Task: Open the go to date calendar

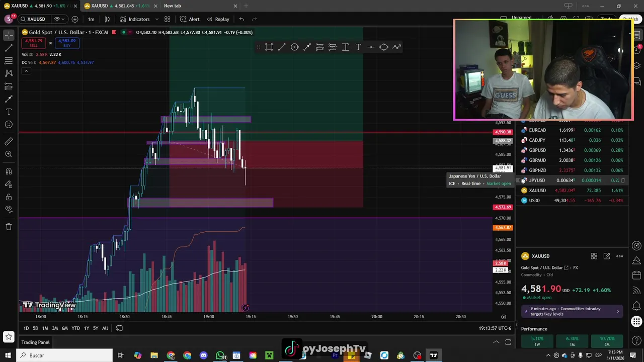Action: point(119,328)
